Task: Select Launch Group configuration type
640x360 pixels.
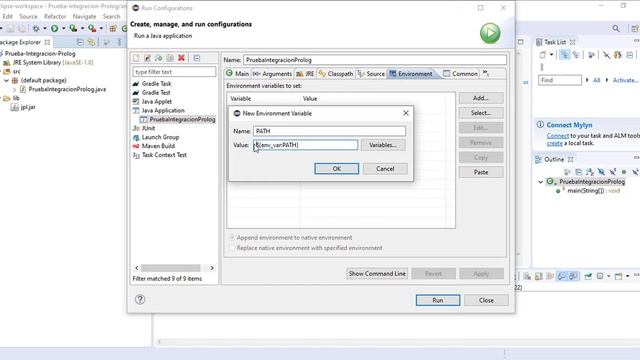Action: tap(160, 137)
